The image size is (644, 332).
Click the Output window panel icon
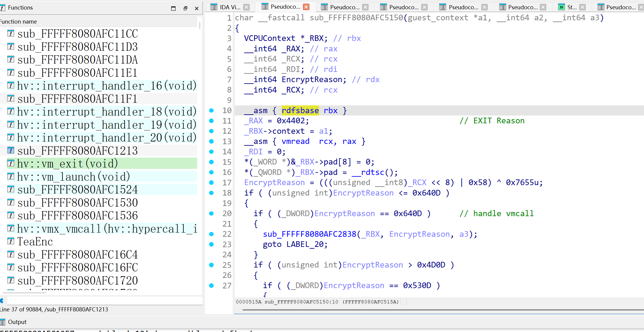click(2, 322)
